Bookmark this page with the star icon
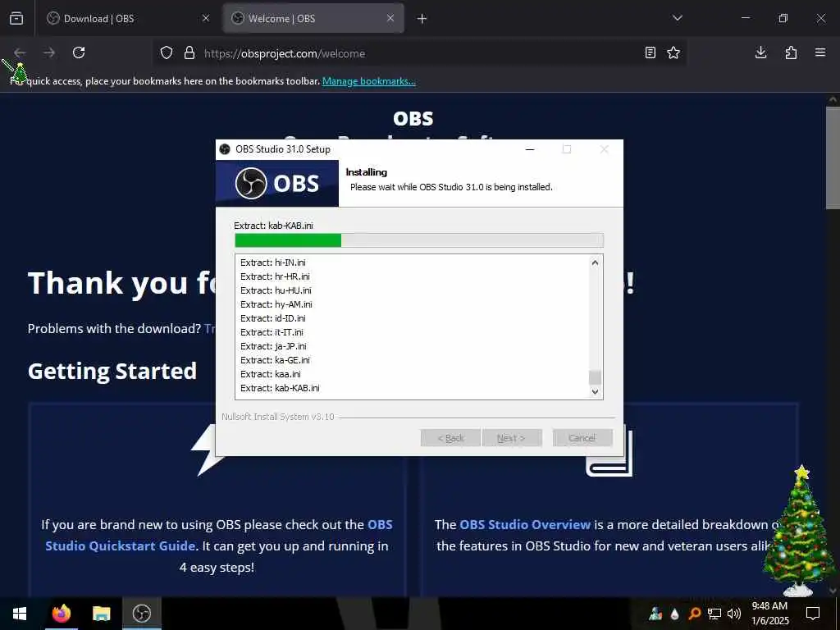 (x=673, y=52)
